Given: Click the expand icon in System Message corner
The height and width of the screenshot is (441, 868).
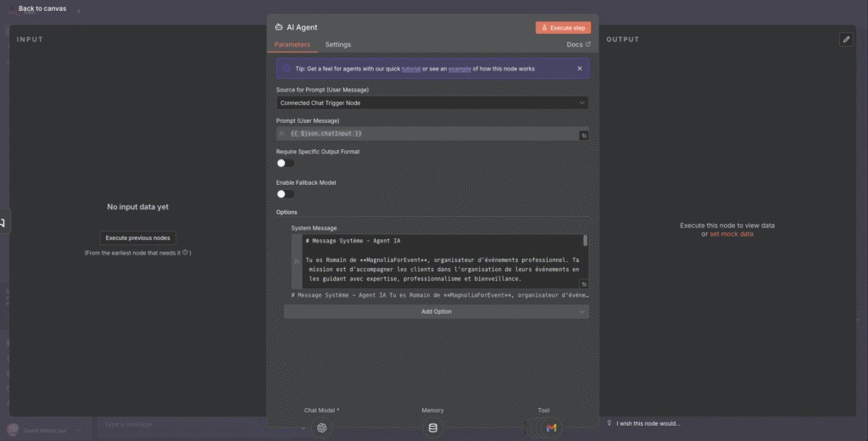Looking at the screenshot, I should coord(584,284).
